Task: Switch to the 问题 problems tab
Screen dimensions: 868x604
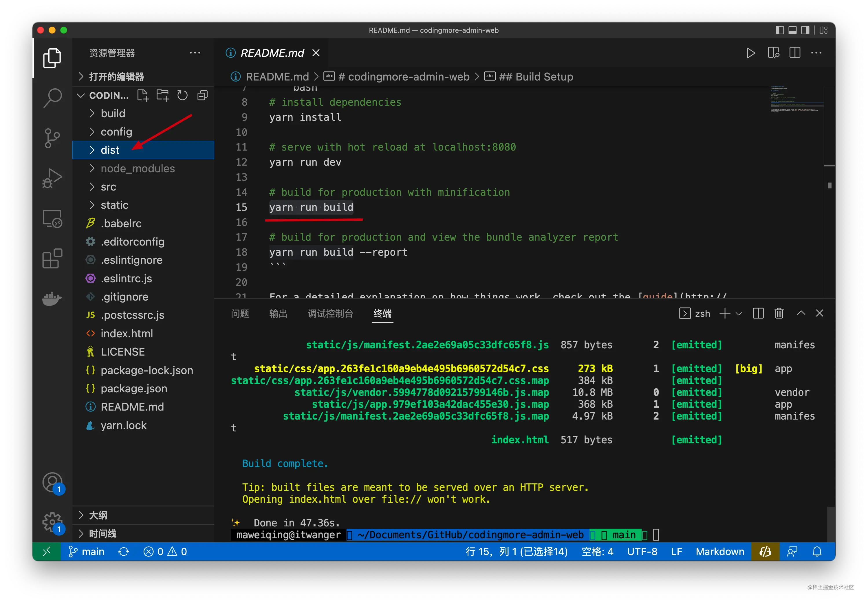Action: click(240, 313)
